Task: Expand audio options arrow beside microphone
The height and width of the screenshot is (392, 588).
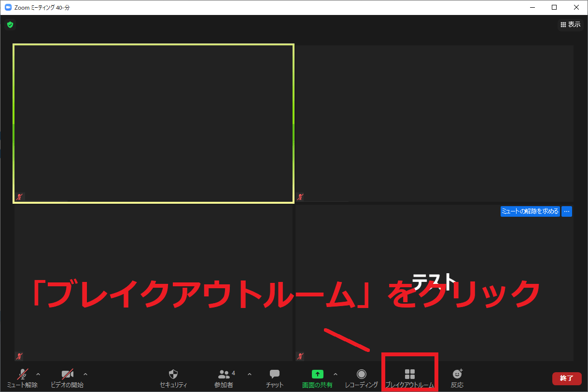Action: point(38,374)
